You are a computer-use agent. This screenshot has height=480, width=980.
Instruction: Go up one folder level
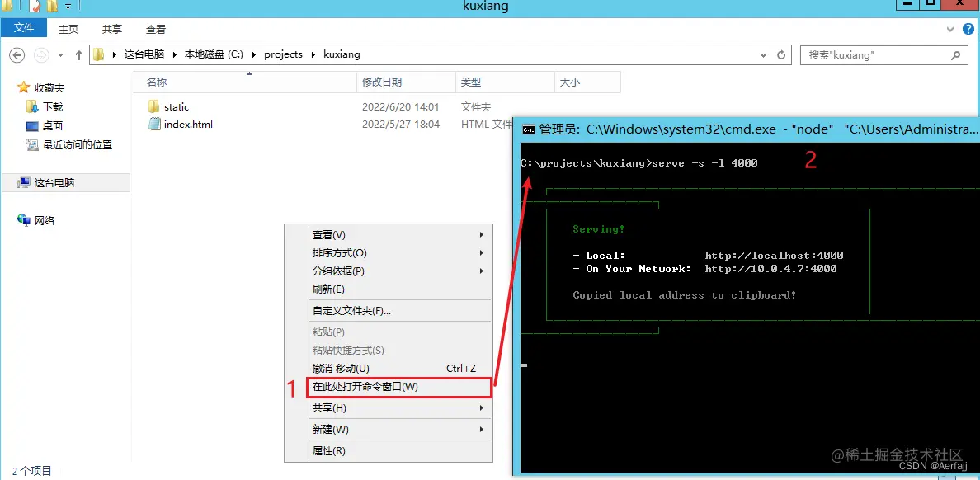tap(78, 55)
